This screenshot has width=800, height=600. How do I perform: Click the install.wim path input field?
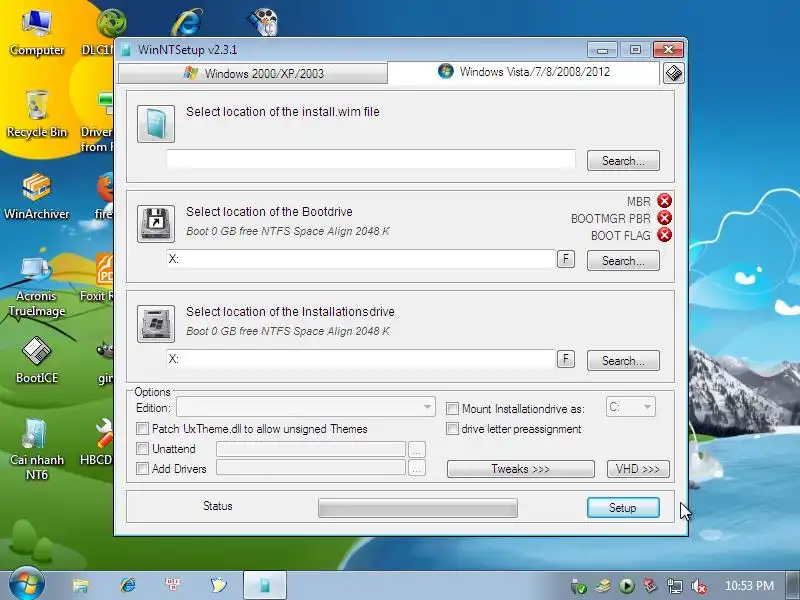[371, 159]
